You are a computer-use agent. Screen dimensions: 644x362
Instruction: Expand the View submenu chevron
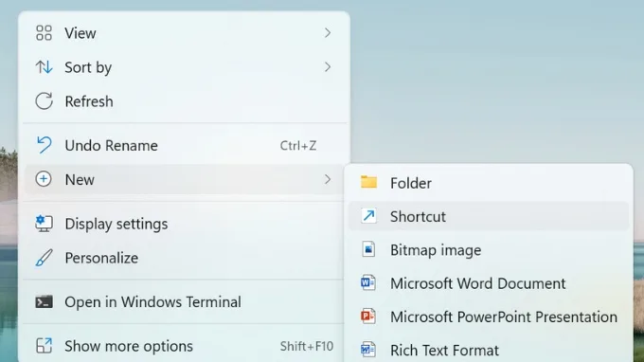coord(328,33)
